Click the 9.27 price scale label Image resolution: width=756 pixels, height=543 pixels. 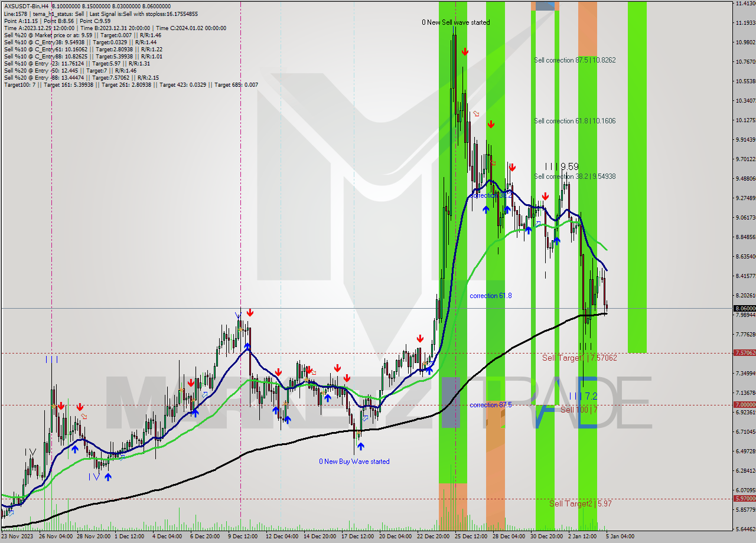(x=745, y=198)
